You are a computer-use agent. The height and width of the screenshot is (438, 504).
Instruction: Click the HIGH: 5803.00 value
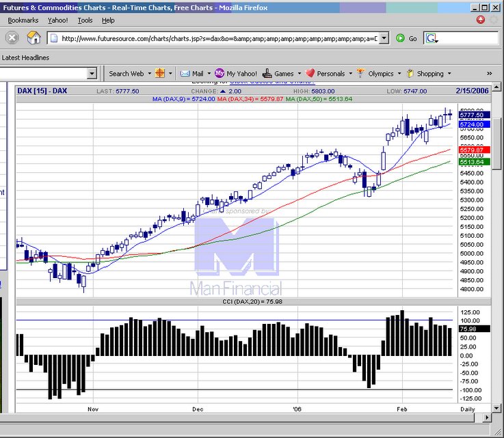point(314,91)
